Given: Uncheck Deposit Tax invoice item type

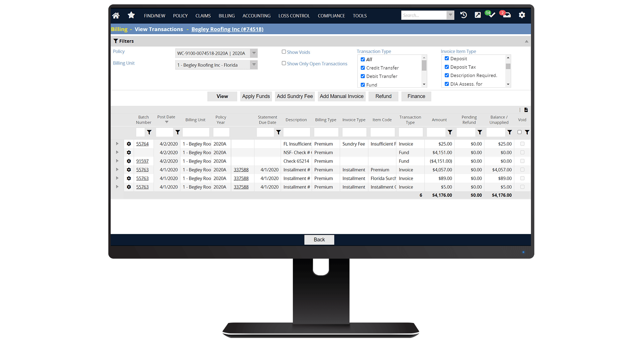Looking at the screenshot, I should [447, 67].
